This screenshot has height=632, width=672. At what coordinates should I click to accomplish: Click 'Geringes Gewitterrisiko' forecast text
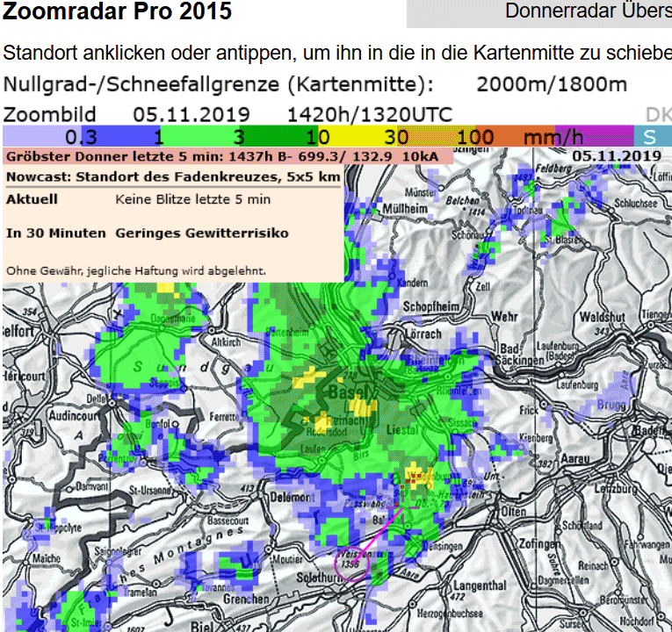pyautogui.click(x=202, y=233)
